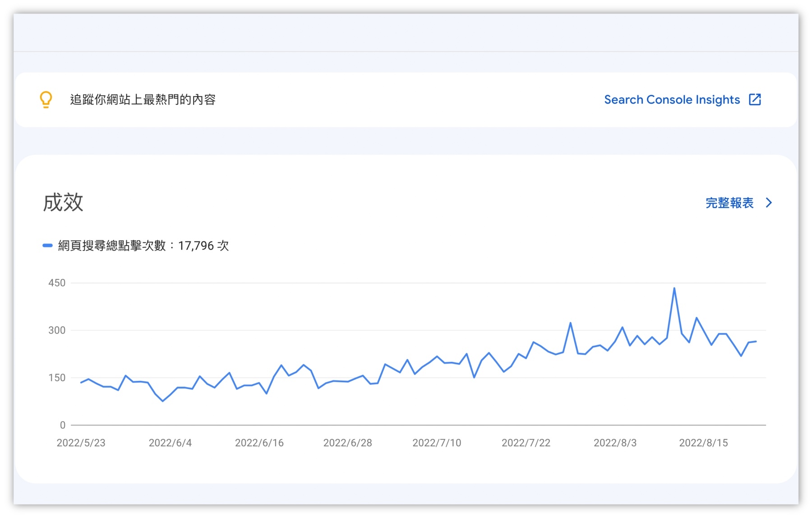Click the 成效 section heading
The height and width of the screenshot is (518, 812).
(63, 202)
